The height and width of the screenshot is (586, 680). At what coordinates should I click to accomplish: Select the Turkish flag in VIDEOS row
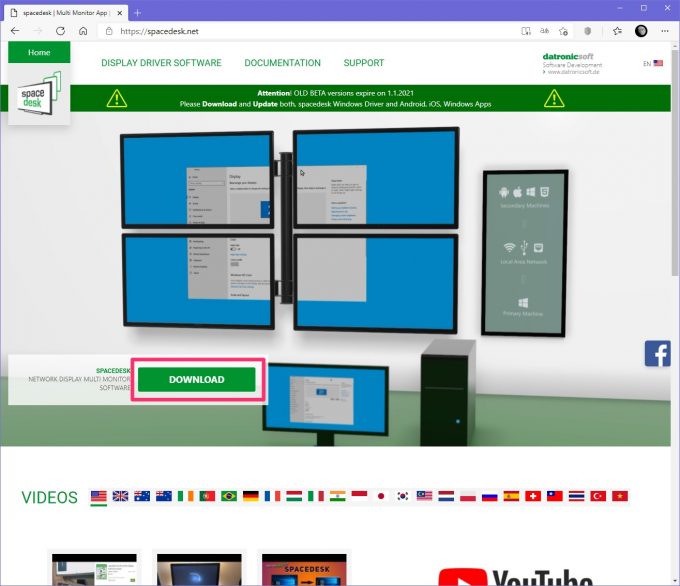[x=598, y=496]
